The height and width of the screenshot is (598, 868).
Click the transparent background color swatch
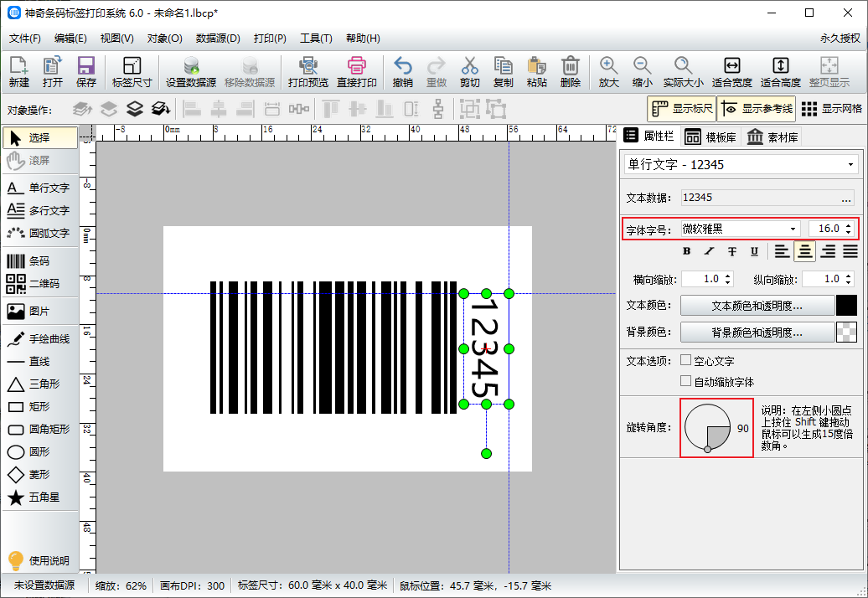click(x=846, y=333)
